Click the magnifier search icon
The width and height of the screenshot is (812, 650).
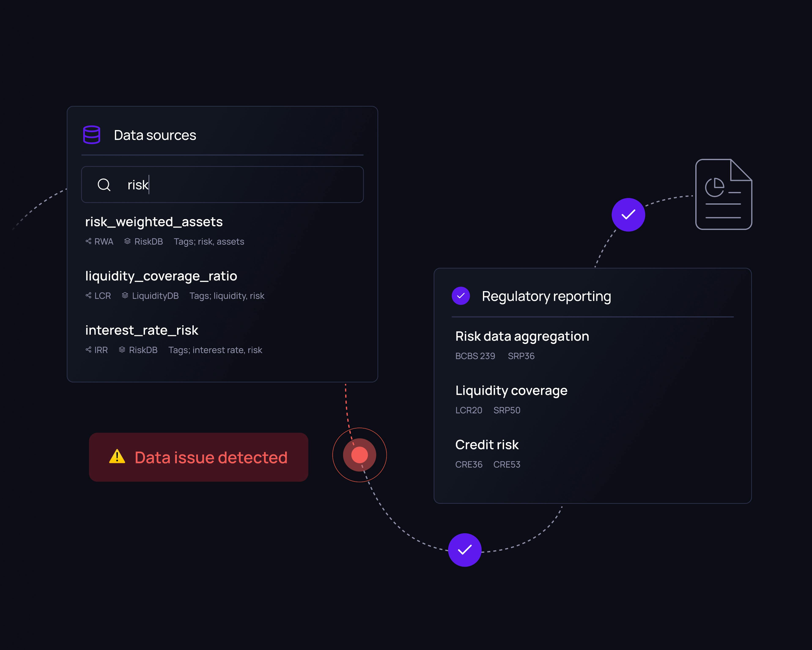point(104,185)
